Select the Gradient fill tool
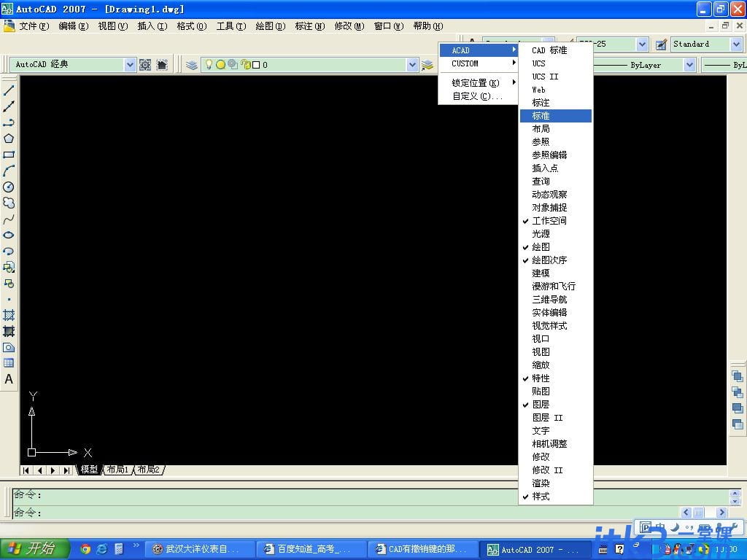Viewport: 747px width, 560px height. (9, 331)
